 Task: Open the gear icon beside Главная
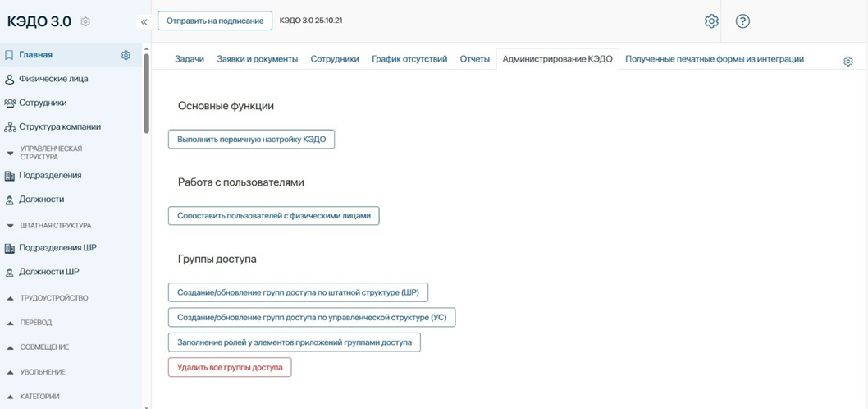(126, 55)
